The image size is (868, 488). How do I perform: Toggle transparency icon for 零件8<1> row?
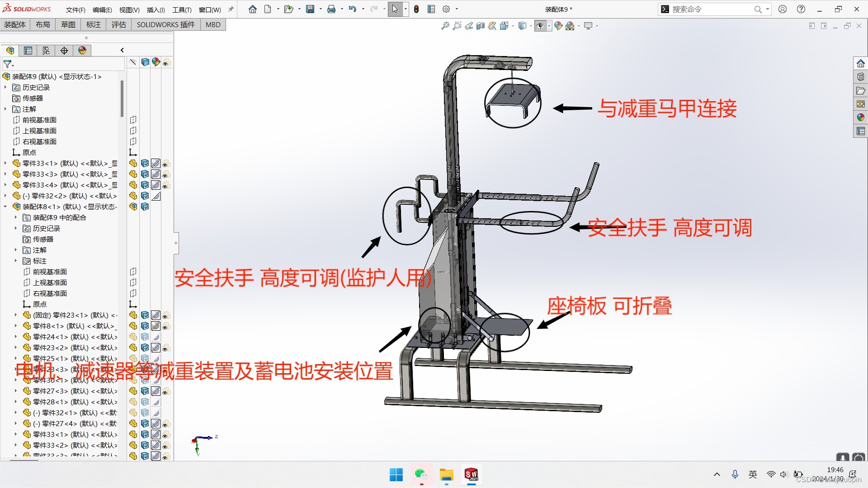pyautogui.click(x=166, y=326)
